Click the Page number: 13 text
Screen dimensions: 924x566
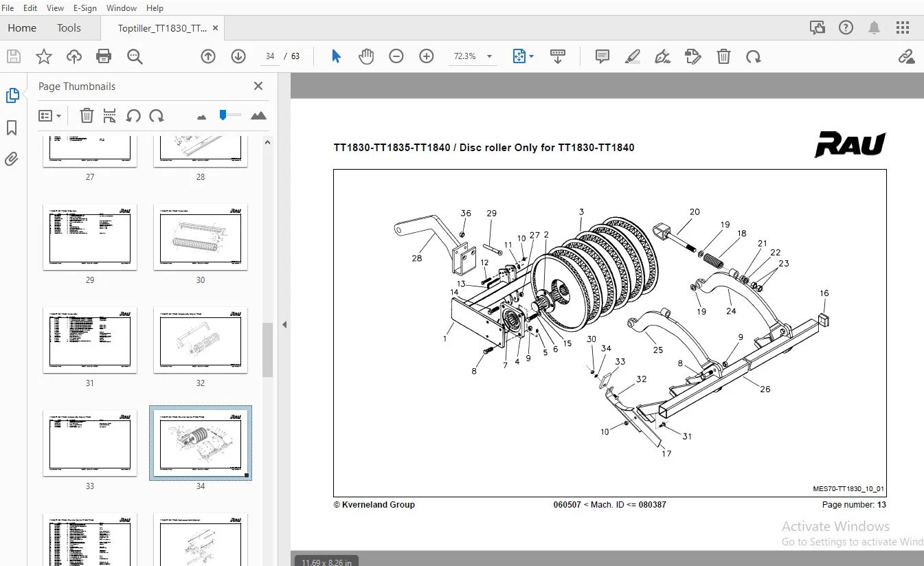tap(854, 505)
